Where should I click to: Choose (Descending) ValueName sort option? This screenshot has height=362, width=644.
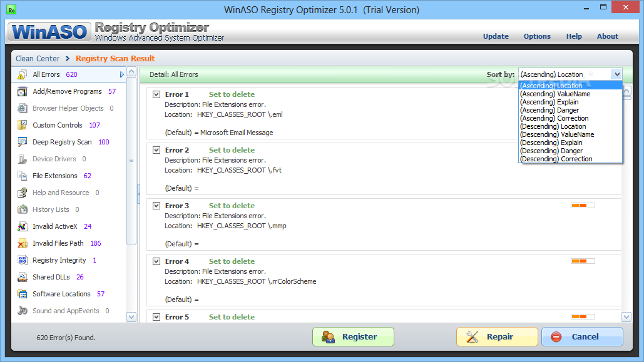pos(571,134)
